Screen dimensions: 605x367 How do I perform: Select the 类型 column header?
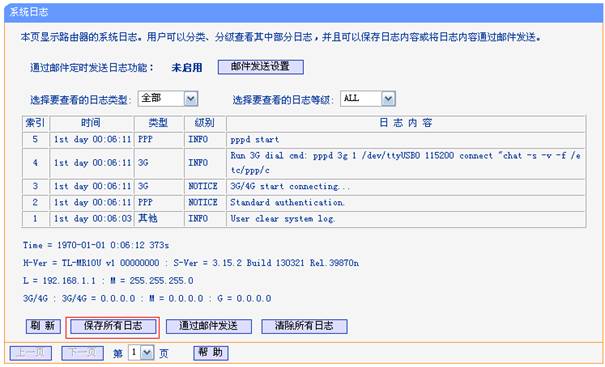click(x=159, y=123)
